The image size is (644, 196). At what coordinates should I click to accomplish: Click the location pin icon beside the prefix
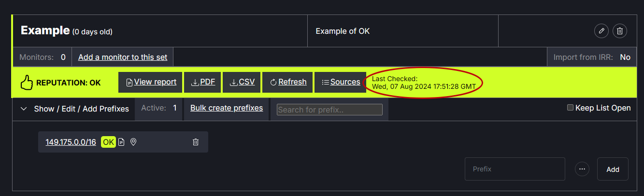[133, 142]
